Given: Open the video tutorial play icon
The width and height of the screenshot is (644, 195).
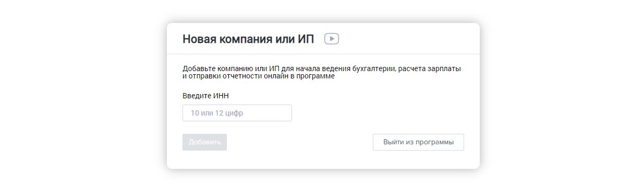Looking at the screenshot, I should [x=332, y=39].
